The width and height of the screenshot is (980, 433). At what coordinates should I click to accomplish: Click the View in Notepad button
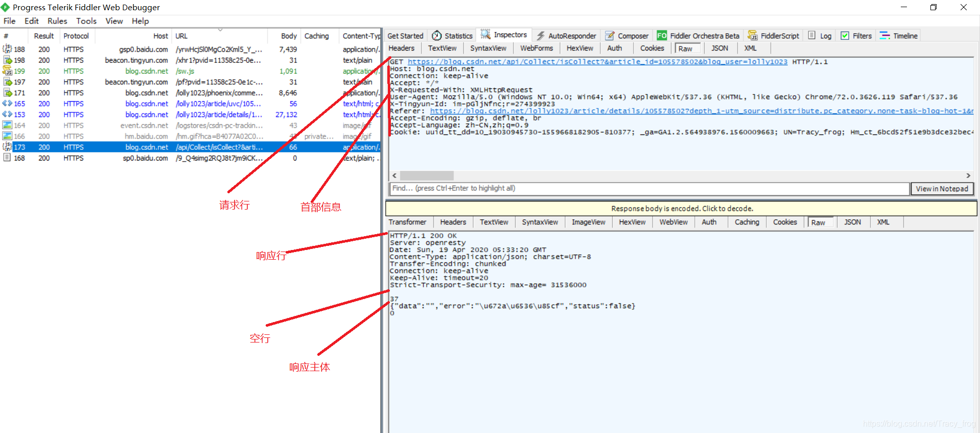click(x=942, y=189)
